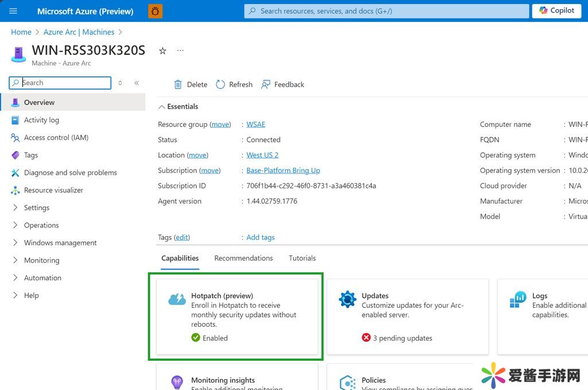Viewport: 588px width, 390px height.
Task: Open the hamburger portal menu
Action: tap(13, 11)
